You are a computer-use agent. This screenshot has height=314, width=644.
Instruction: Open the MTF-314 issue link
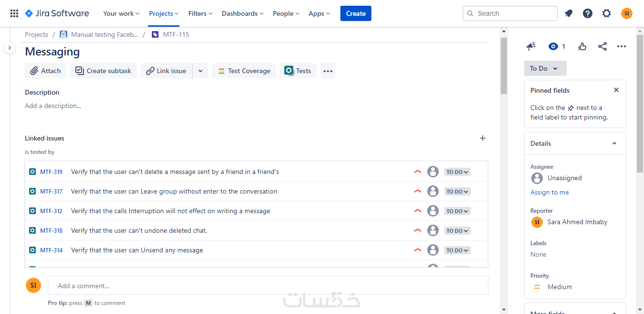coord(51,250)
